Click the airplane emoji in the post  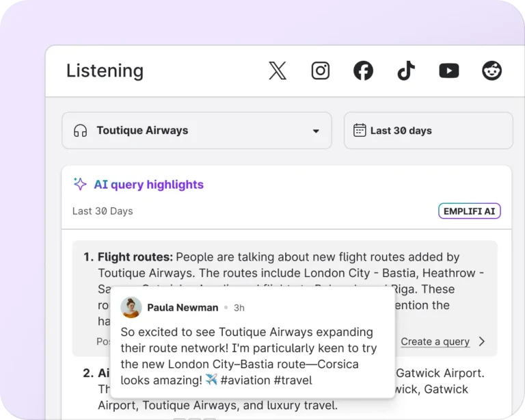[x=211, y=380]
